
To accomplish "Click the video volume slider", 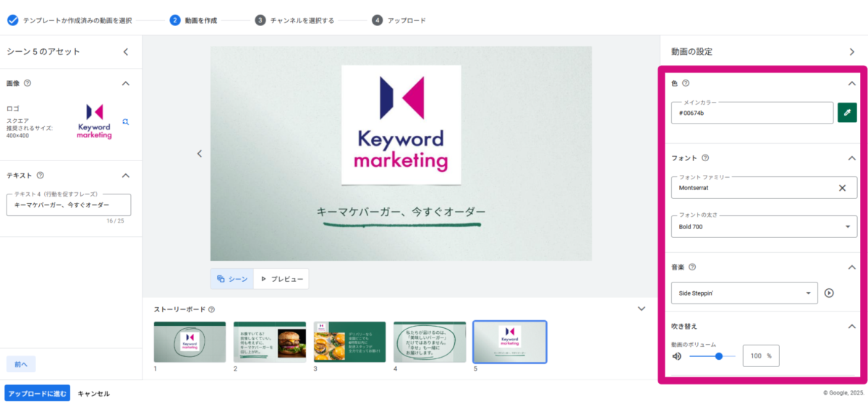I will (712, 356).
